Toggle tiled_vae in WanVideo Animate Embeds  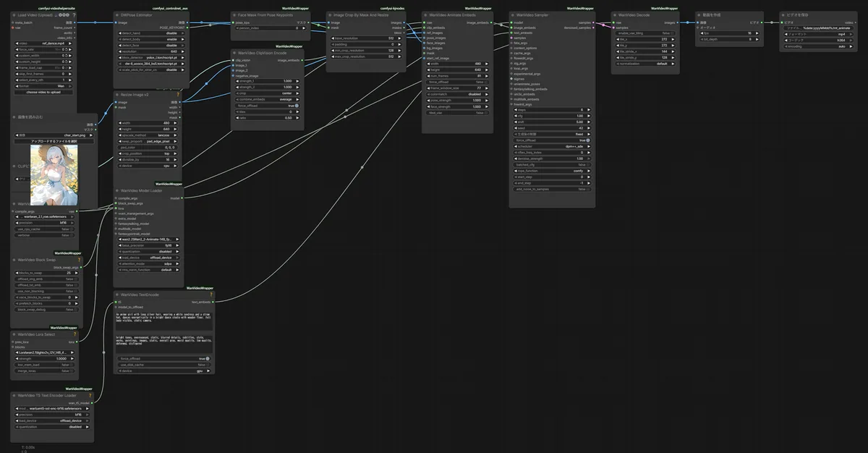[456, 112]
